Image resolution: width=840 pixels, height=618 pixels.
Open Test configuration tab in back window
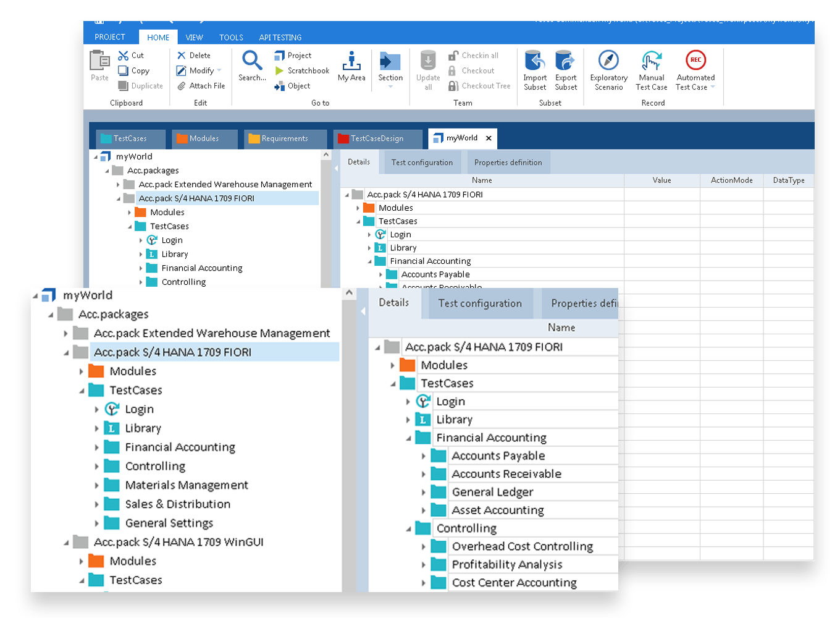tap(422, 163)
